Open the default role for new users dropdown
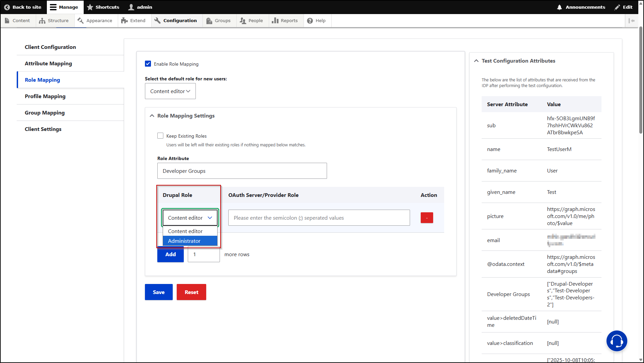This screenshot has width=644, height=363. tap(170, 91)
